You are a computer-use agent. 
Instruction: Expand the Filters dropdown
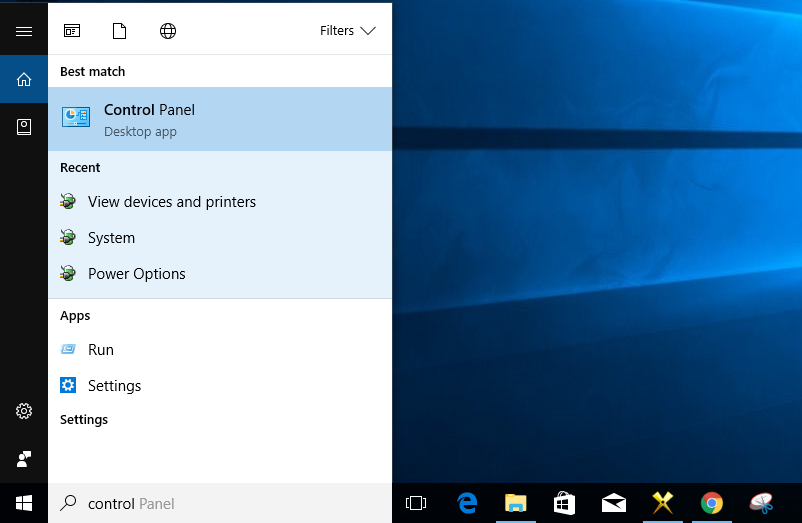(348, 31)
